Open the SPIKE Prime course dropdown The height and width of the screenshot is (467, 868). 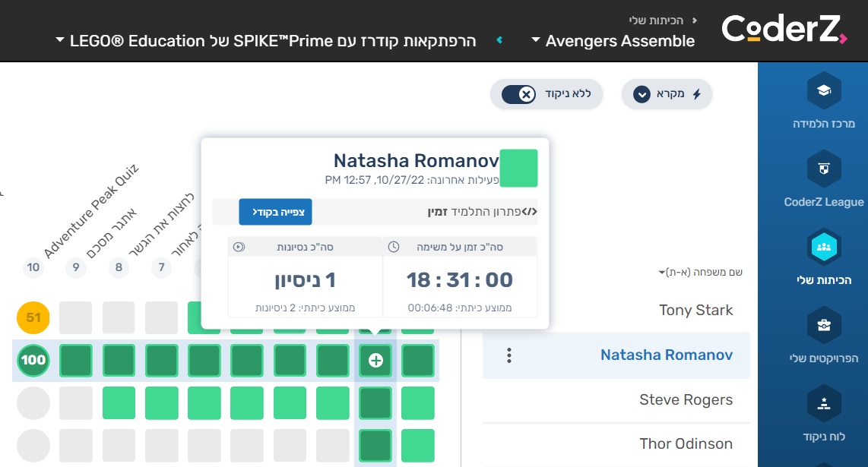click(x=266, y=41)
